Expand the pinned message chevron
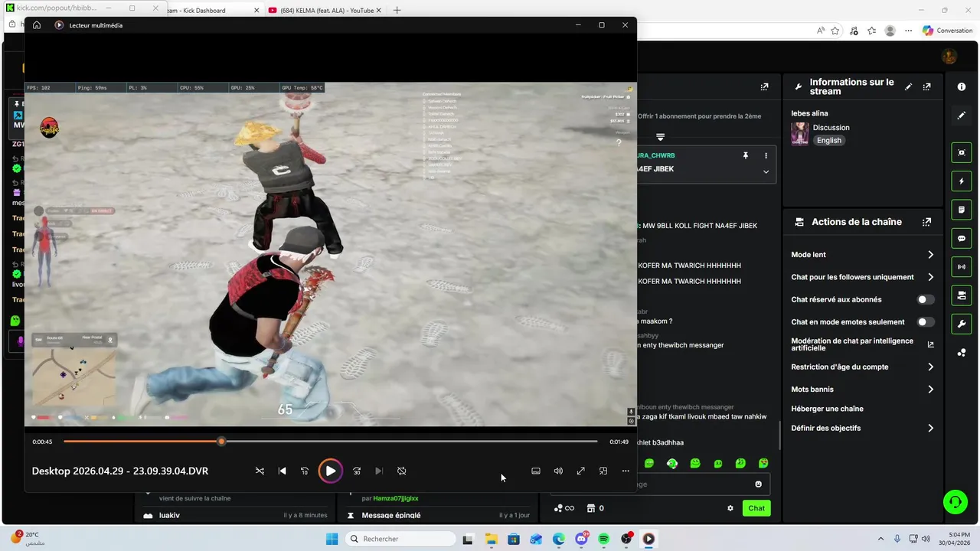 pos(766,172)
